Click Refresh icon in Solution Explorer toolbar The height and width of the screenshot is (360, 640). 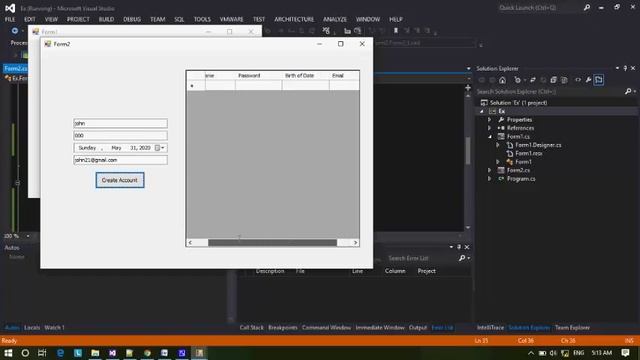[x=543, y=80]
